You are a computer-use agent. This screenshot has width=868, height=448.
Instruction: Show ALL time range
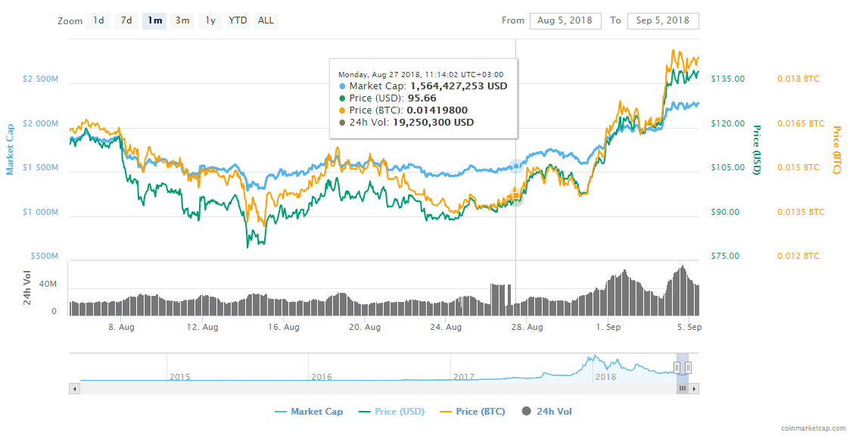266,20
